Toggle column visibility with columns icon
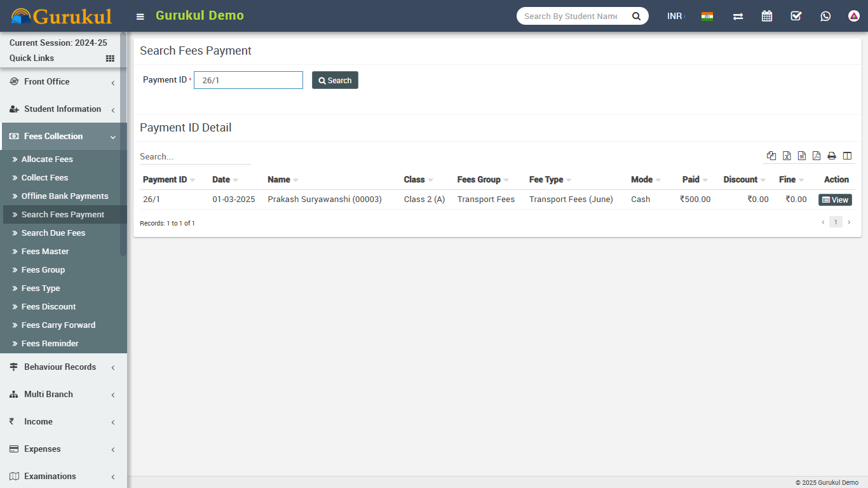The height and width of the screenshot is (488, 868). pos(847,156)
